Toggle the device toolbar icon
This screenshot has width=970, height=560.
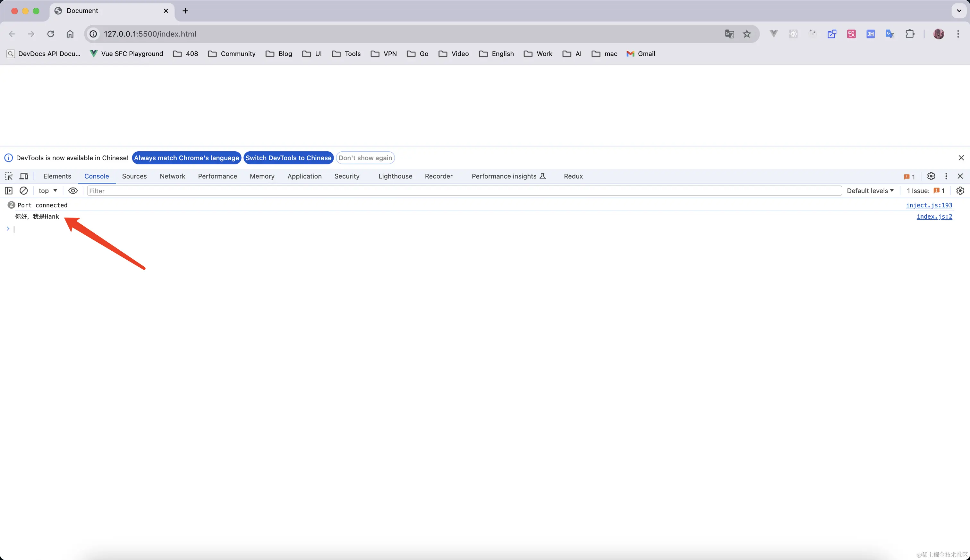[x=24, y=176]
